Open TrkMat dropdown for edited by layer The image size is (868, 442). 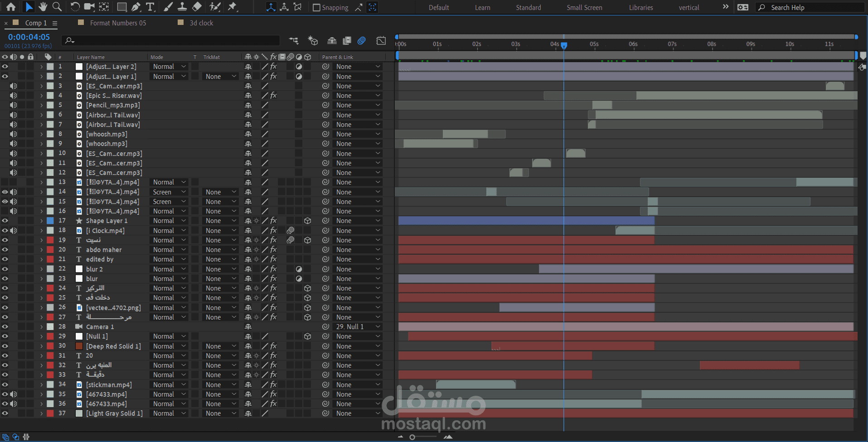pos(220,259)
